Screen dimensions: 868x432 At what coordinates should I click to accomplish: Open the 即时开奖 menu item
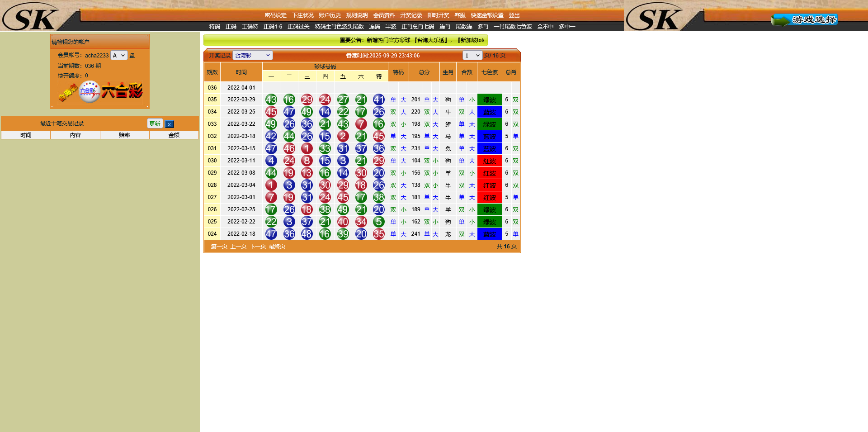tap(438, 15)
